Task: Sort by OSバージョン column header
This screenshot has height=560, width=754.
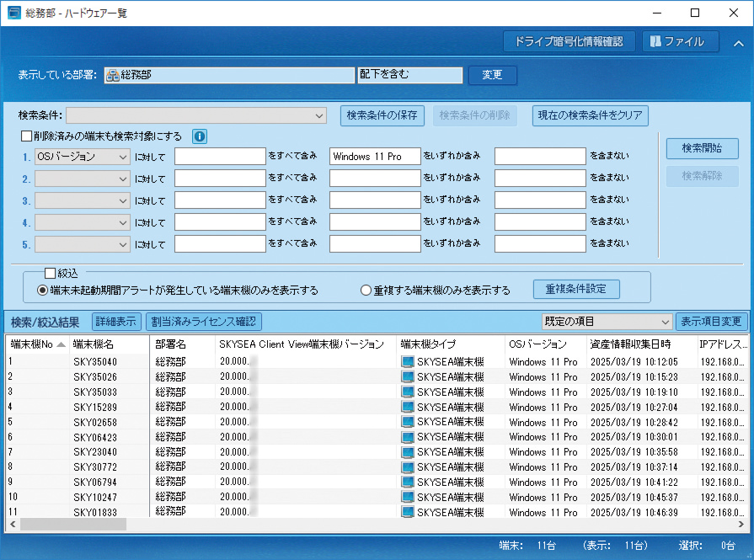Action: (546, 344)
